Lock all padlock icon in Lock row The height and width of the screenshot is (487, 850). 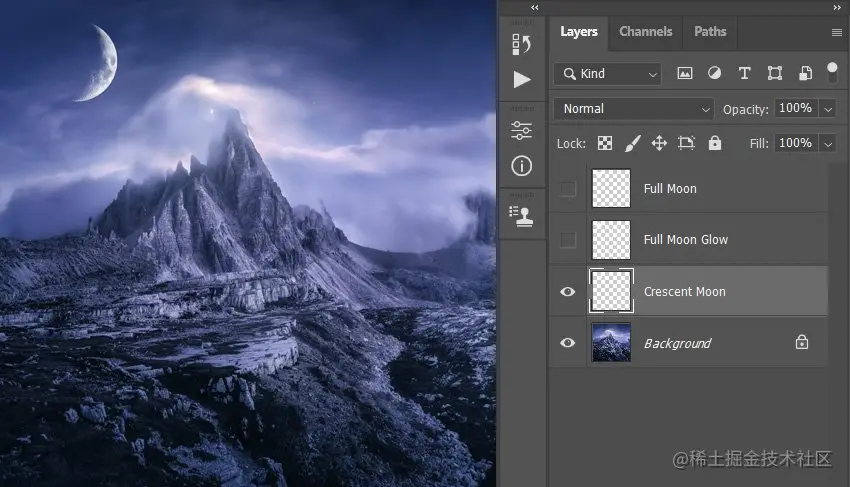tap(715, 143)
